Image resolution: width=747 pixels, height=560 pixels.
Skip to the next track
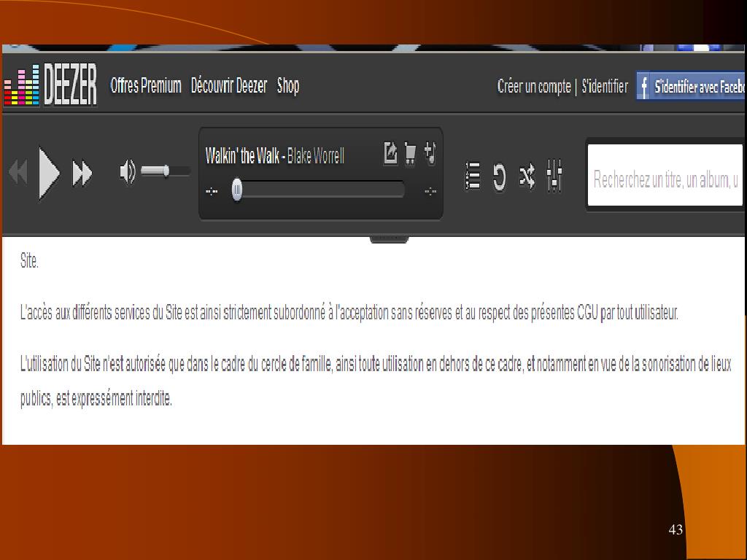(x=82, y=173)
